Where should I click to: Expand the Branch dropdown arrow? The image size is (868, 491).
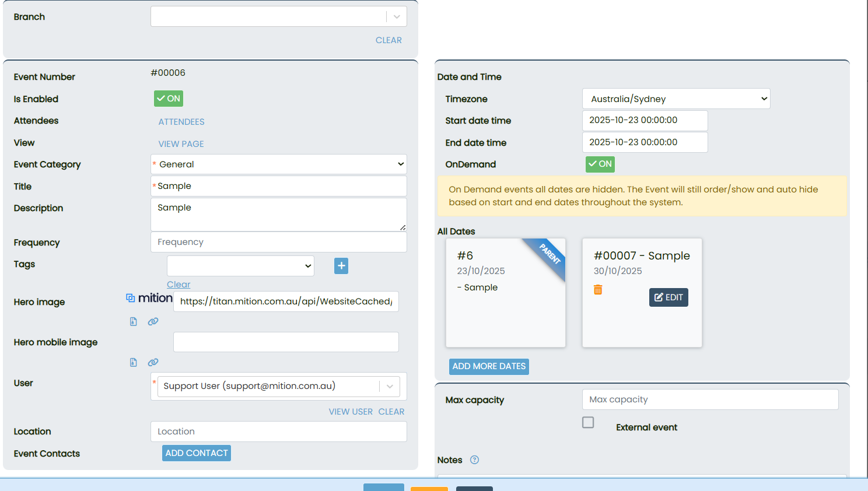point(397,17)
